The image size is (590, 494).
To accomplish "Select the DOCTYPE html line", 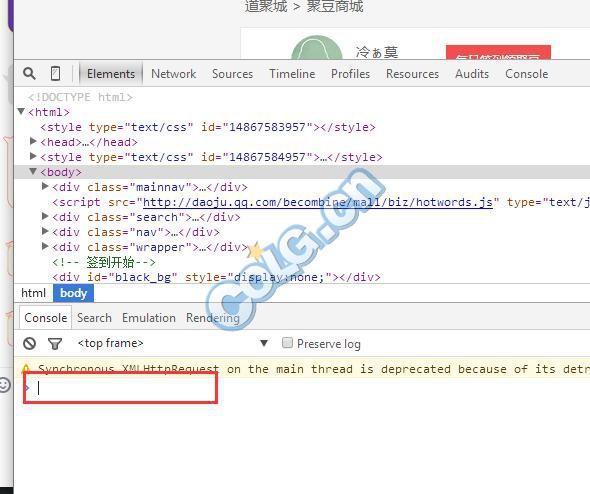I will click(80, 97).
